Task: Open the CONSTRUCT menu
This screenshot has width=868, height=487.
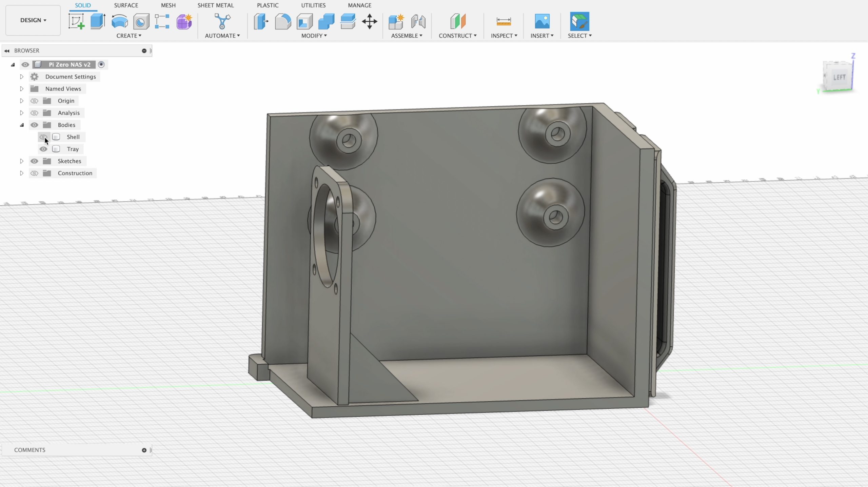Action: [457, 36]
